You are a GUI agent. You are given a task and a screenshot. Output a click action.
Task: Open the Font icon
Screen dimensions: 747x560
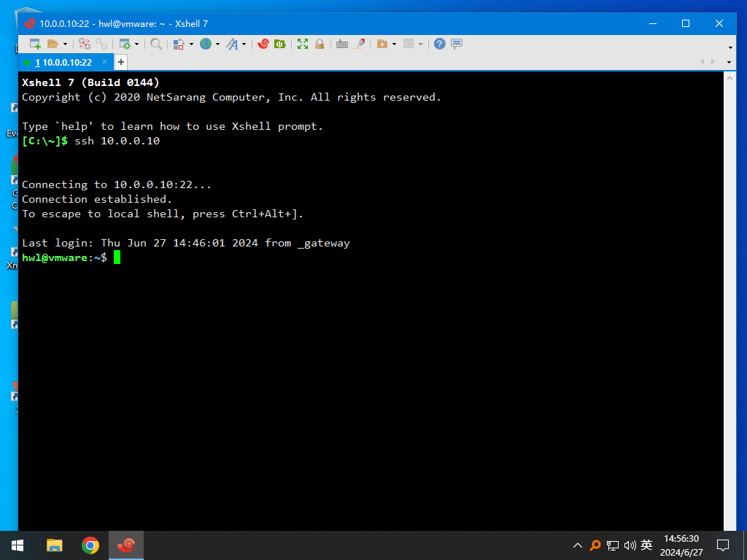[x=232, y=44]
